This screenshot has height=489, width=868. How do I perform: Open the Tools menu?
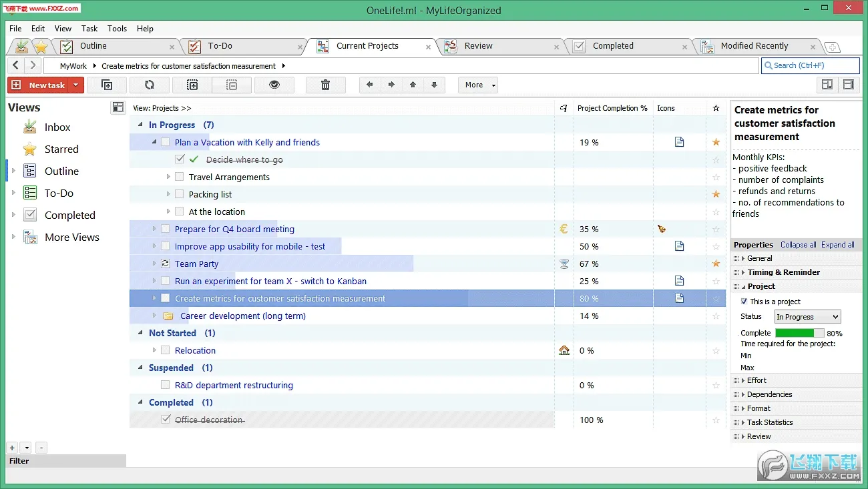point(118,29)
